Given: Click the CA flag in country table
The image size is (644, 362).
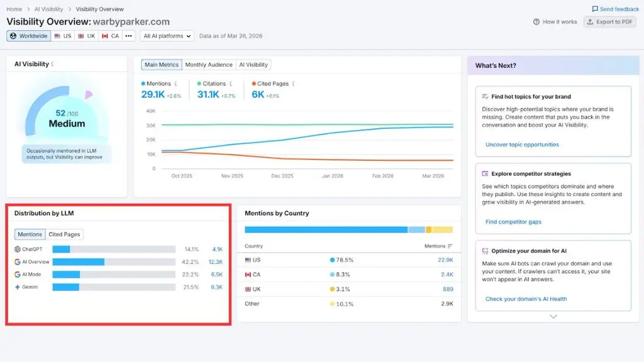Looking at the screenshot, I should point(248,275).
